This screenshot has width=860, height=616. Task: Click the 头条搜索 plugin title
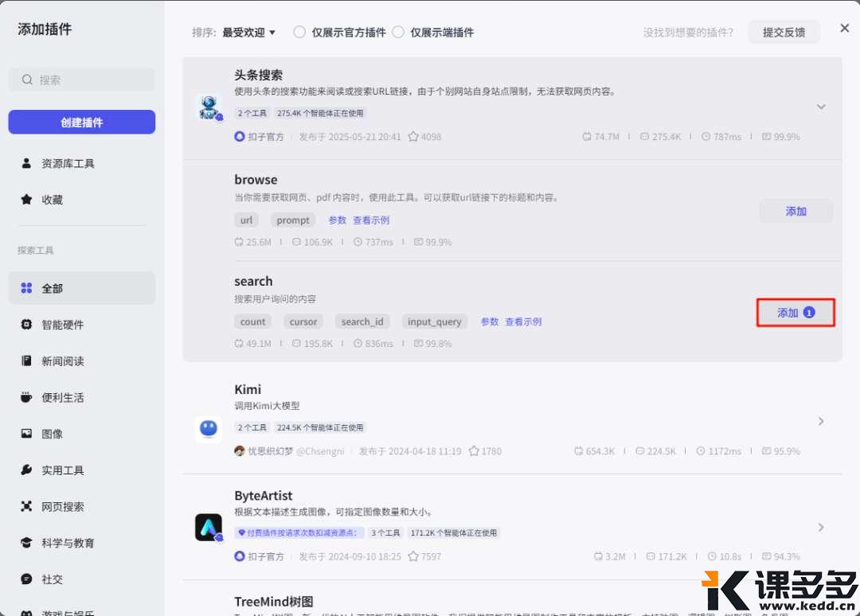(258, 75)
